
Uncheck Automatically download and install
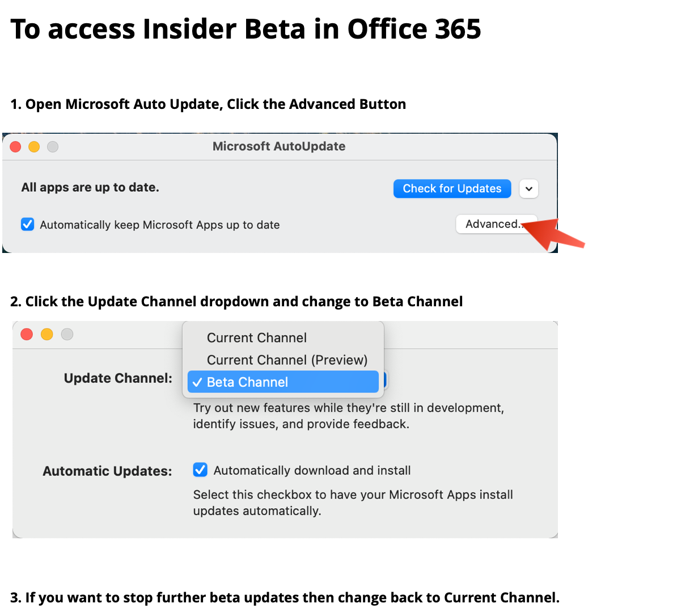(200, 470)
